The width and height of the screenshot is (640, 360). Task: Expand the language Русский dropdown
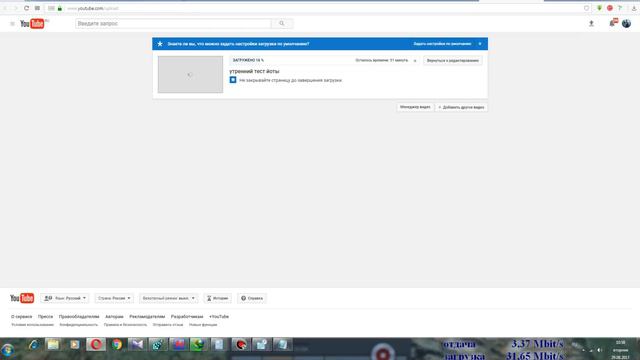pyautogui.click(x=65, y=298)
